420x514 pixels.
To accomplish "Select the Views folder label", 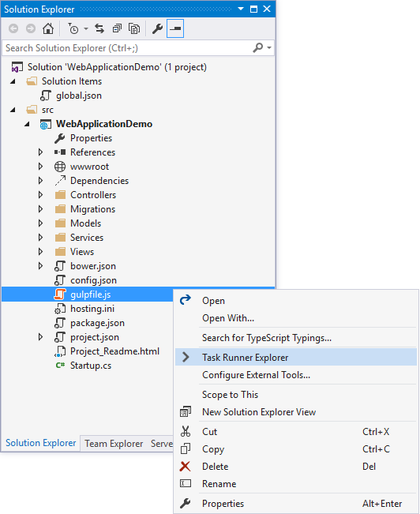I will click(82, 252).
